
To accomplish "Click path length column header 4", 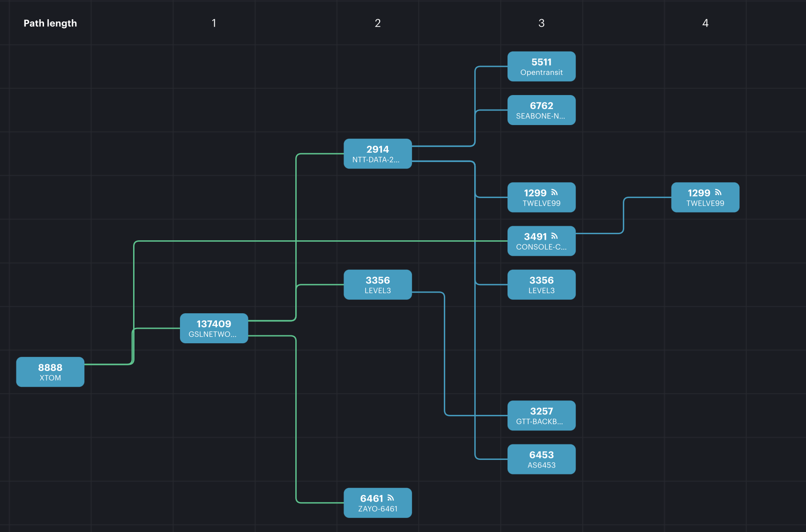I will [705, 23].
